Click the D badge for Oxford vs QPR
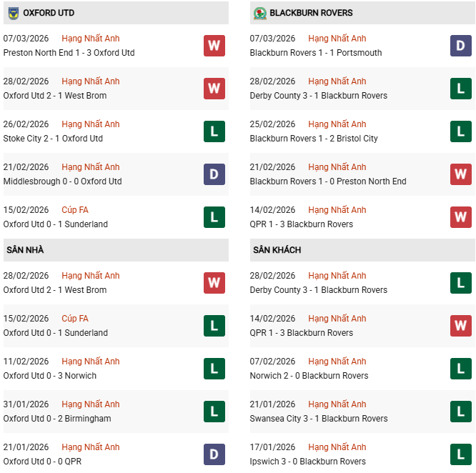 click(x=214, y=454)
